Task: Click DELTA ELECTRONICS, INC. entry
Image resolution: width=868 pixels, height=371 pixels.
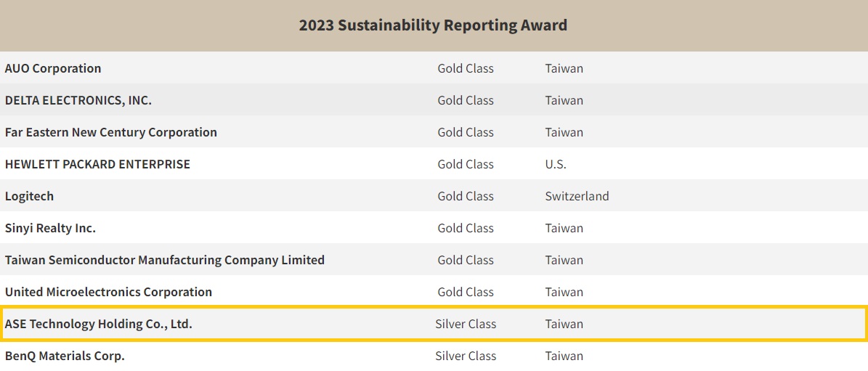Action: [x=78, y=100]
